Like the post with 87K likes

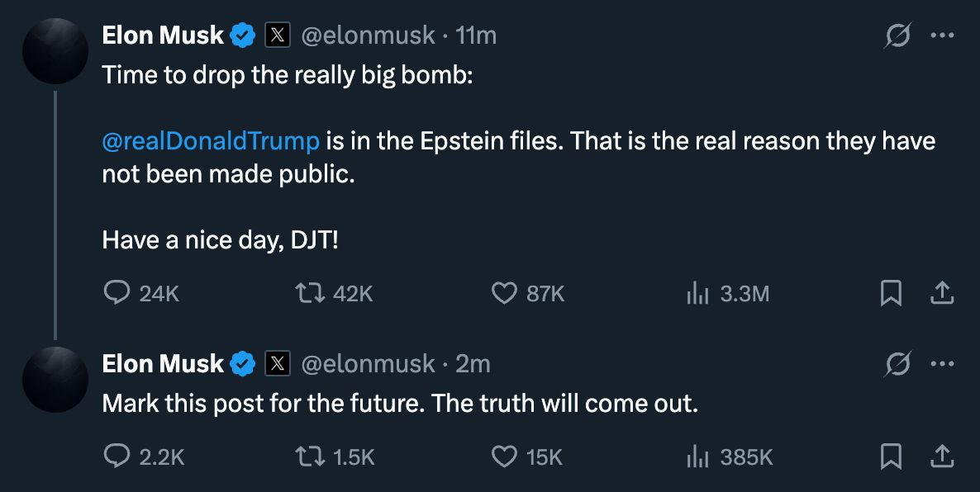pos(504,293)
